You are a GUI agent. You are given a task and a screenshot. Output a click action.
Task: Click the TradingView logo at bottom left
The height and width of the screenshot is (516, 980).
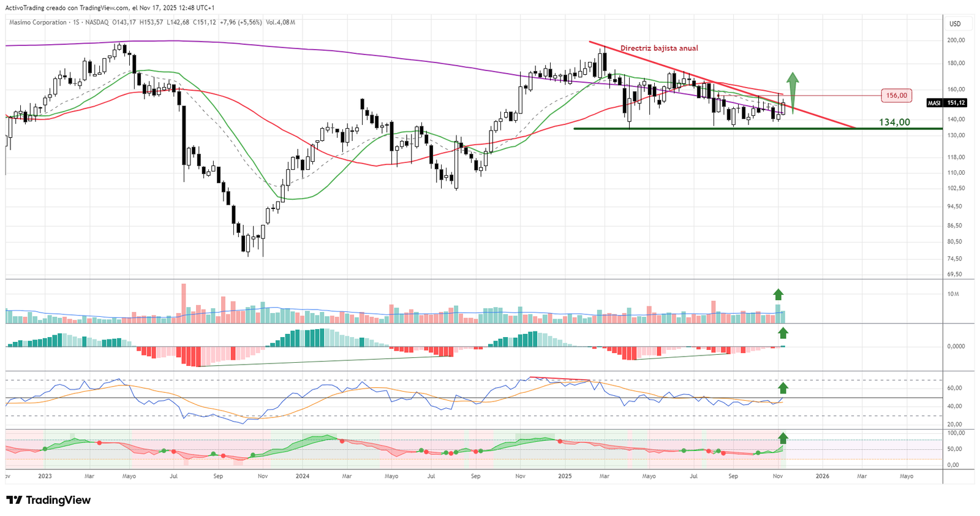coord(48,500)
